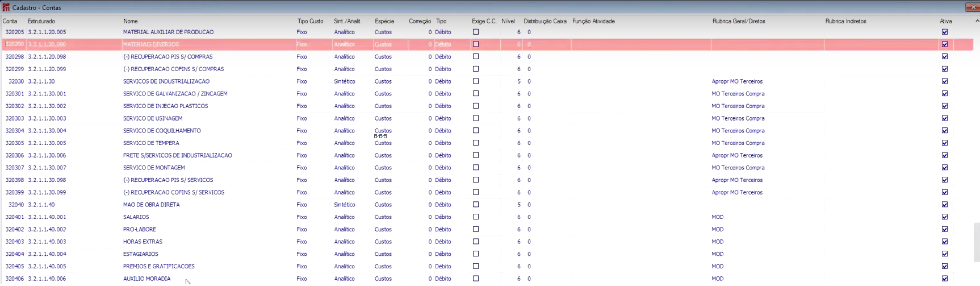Click account number 320205
Image resolution: width=980 pixels, height=286 pixels.
pos(15,32)
